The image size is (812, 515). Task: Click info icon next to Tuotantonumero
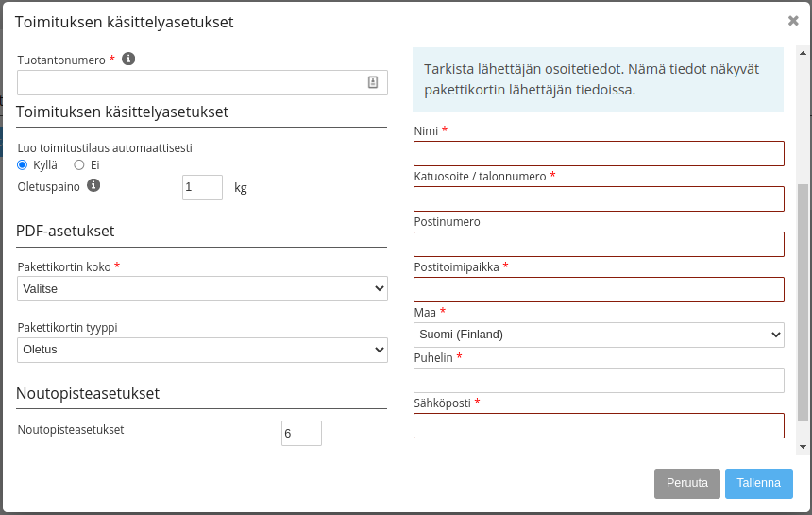click(x=128, y=60)
